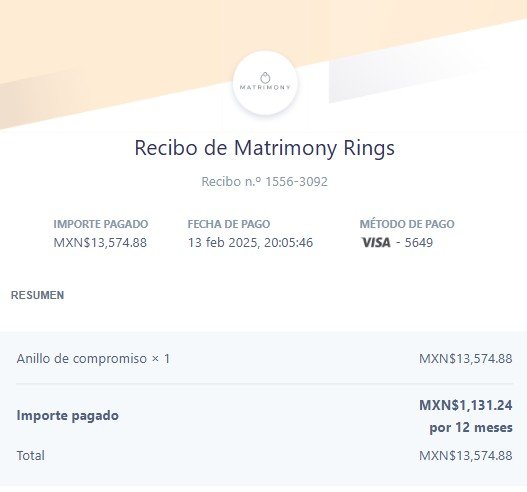
Task: Click the Total label in the summary
Action: point(31,456)
